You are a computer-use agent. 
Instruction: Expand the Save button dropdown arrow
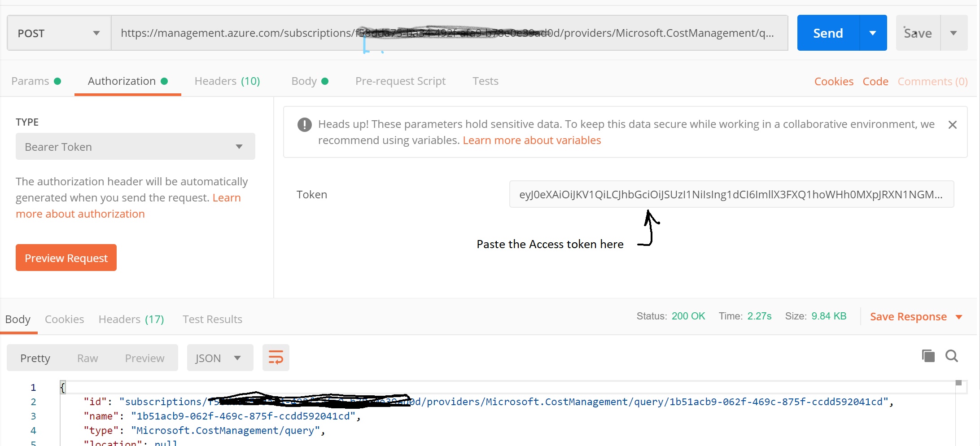click(954, 33)
